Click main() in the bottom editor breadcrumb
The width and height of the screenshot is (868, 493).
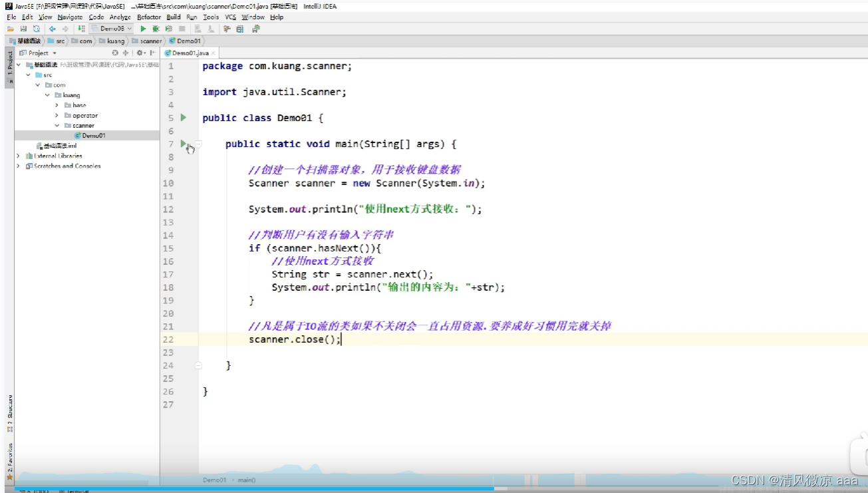(x=247, y=480)
